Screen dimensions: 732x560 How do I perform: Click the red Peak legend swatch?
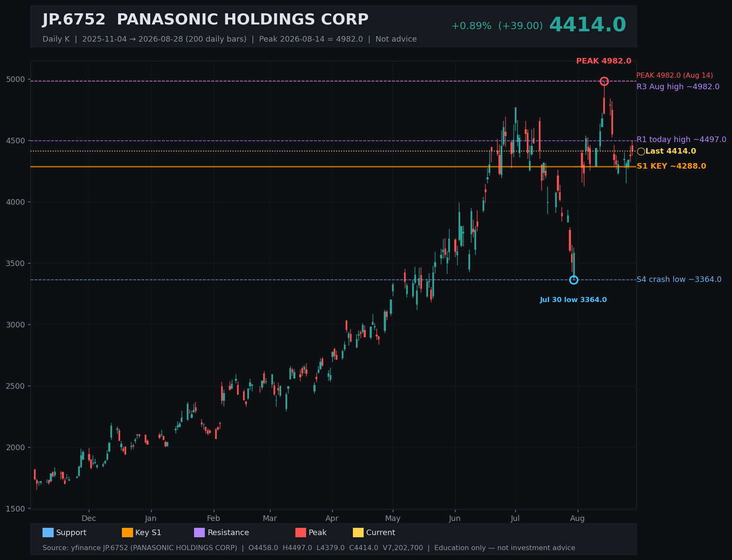click(x=301, y=533)
